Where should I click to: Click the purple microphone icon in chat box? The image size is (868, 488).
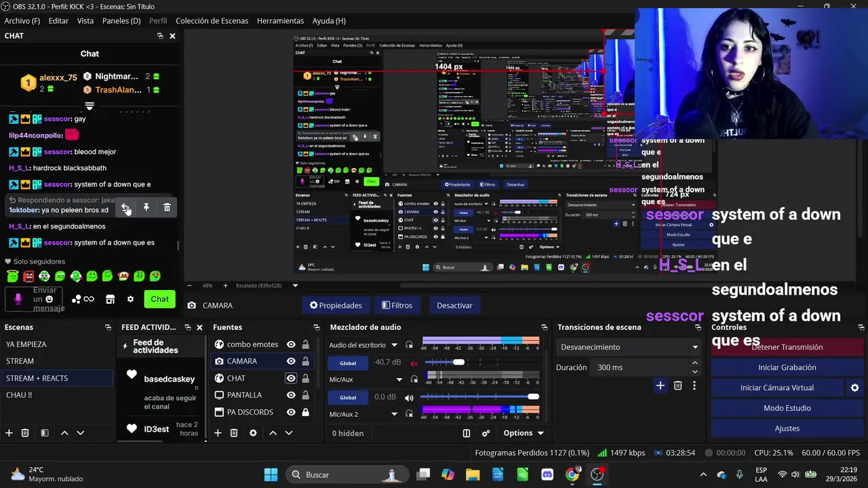(18, 299)
